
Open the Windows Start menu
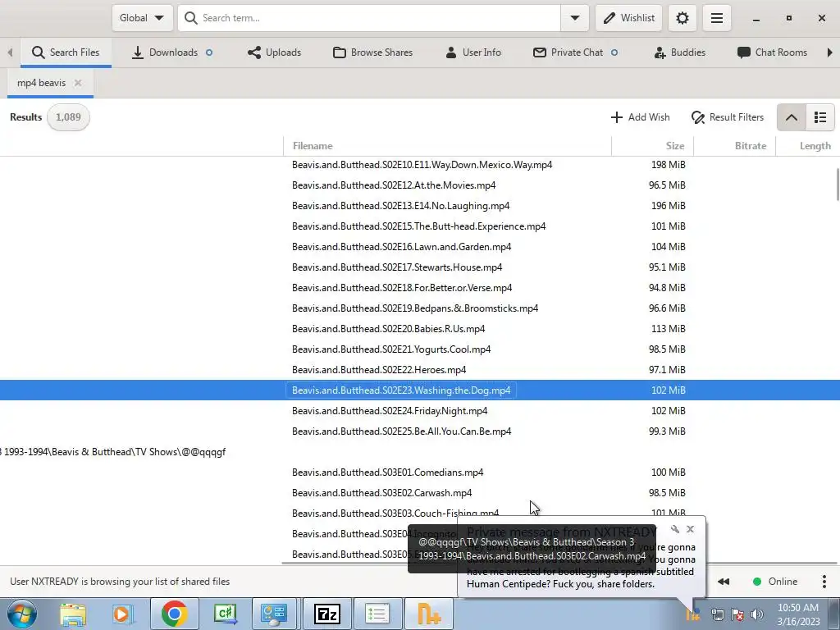[22, 614]
